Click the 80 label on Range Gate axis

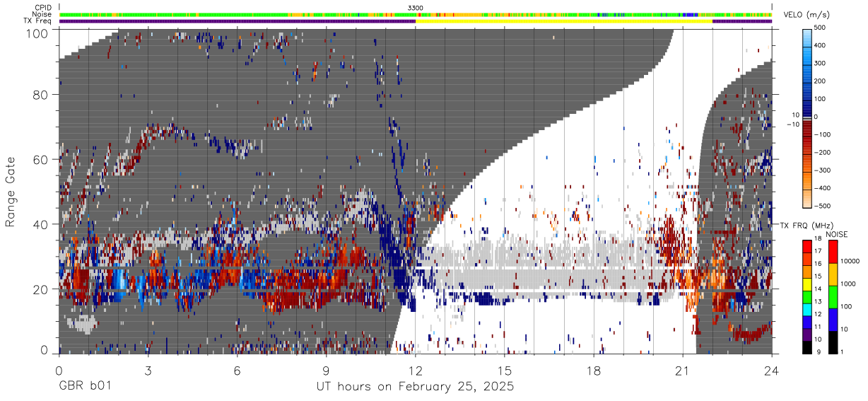42,95
